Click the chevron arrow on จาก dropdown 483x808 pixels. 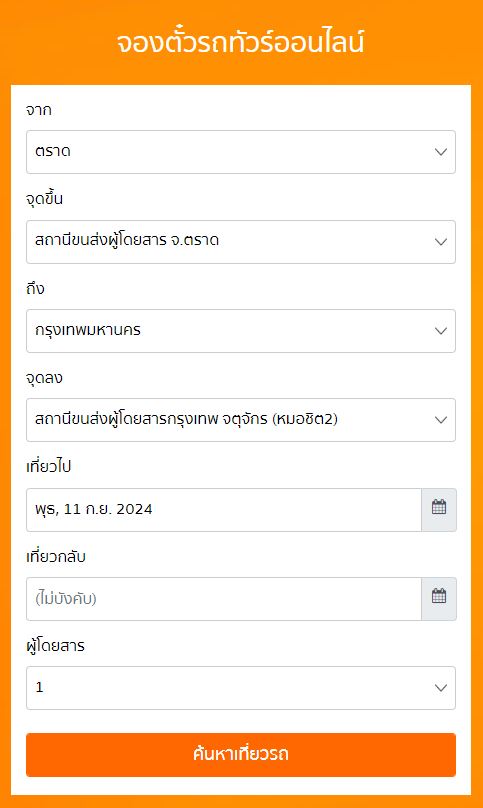click(441, 152)
